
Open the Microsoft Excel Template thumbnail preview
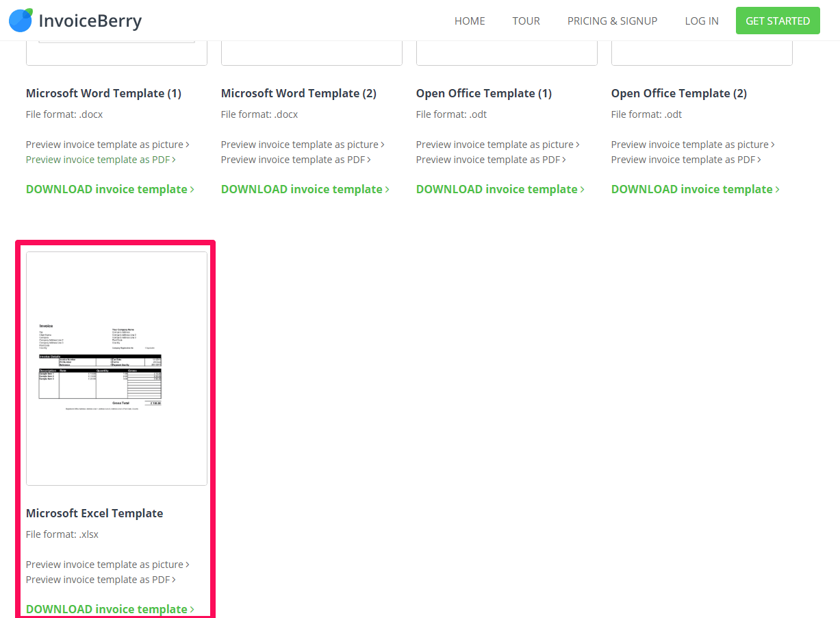(x=116, y=368)
